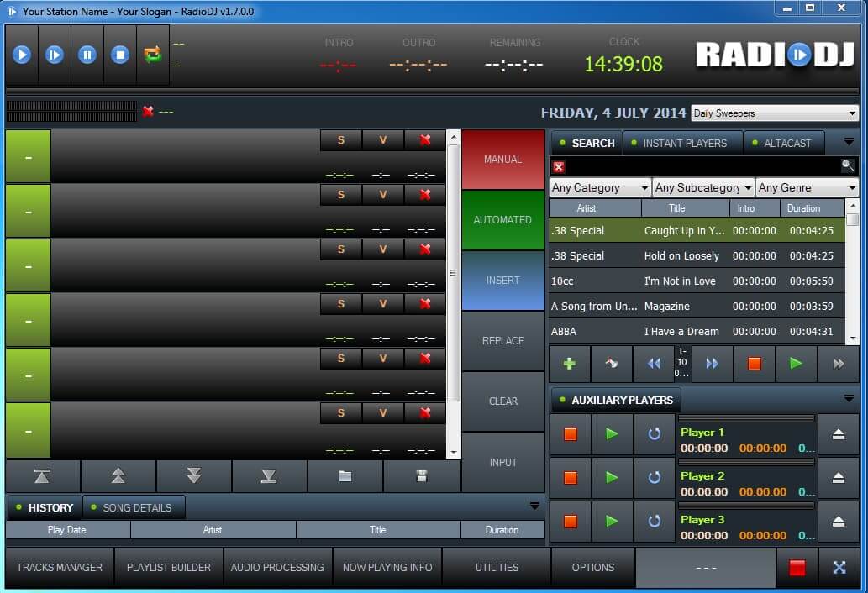Screen dimensions: 868x593
Task: Click the Play Next track button
Action: pyautogui.click(x=55, y=55)
